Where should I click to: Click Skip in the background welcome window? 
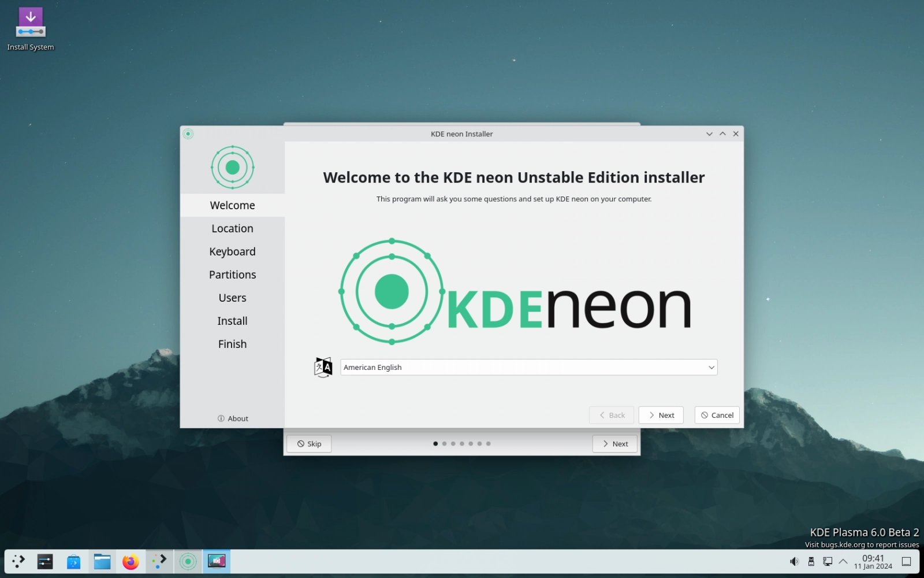309,444
